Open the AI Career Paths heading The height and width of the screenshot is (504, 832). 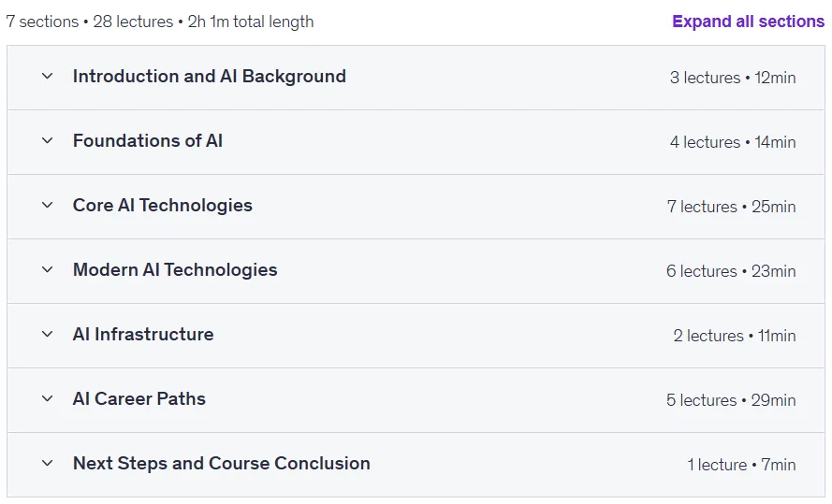point(139,398)
